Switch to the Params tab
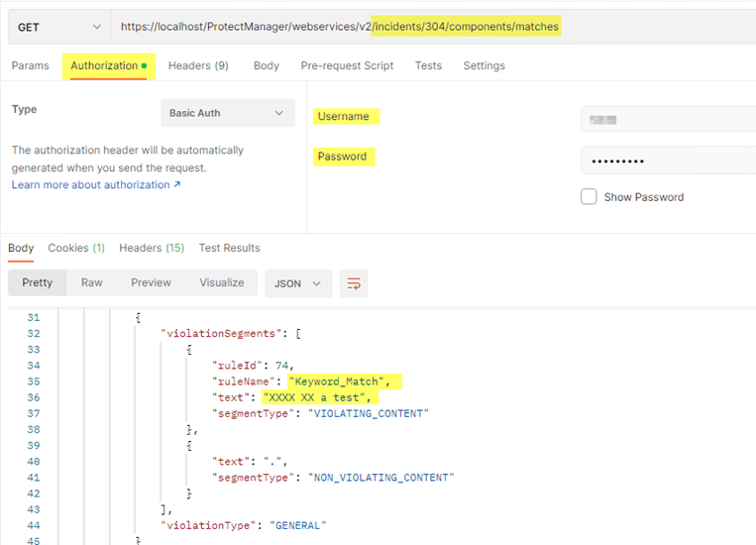This screenshot has height=545, width=756. pos(30,65)
